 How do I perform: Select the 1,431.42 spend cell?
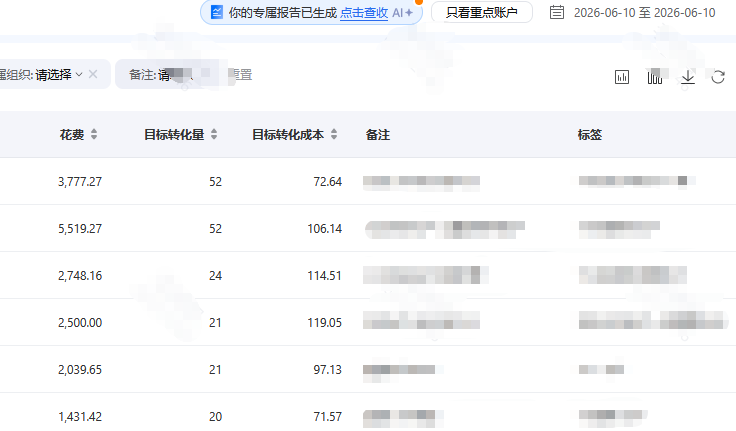pyautogui.click(x=80, y=416)
